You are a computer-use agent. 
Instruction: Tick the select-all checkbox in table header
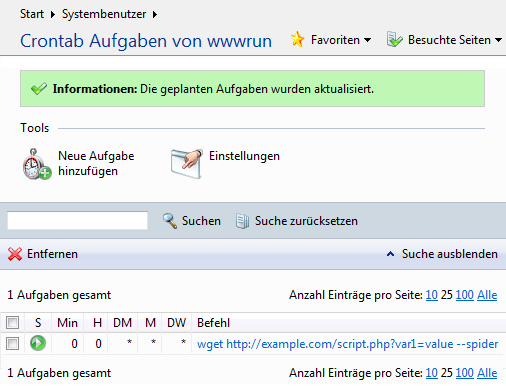13,322
